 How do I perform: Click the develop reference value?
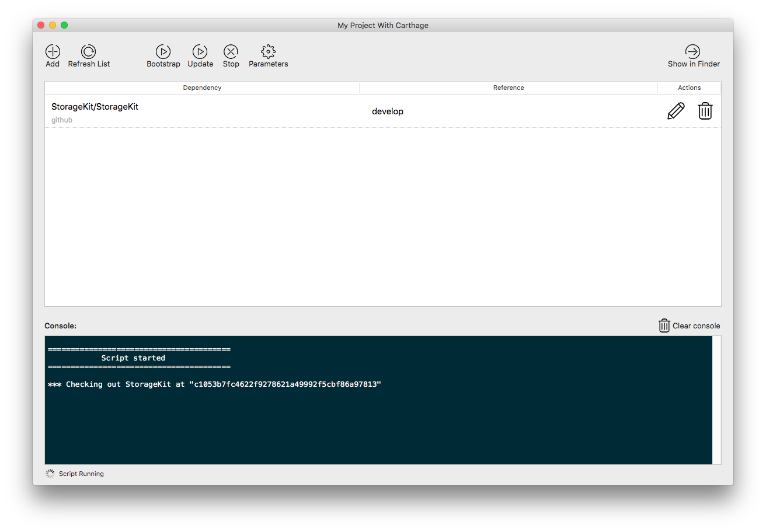click(x=388, y=111)
